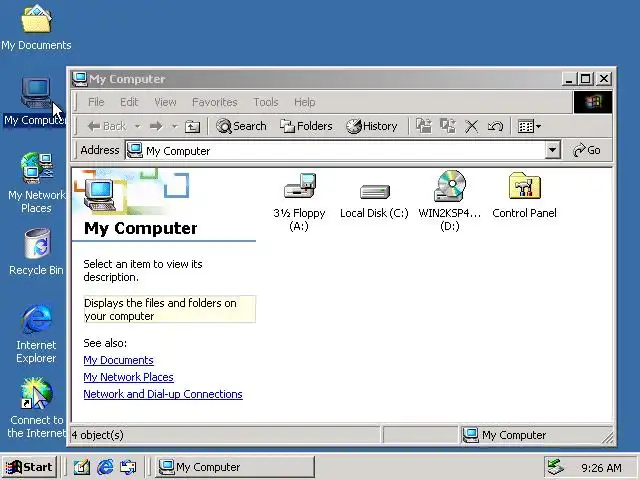Click the window resize grip corner
This screenshot has width=640, height=480.
[x=608, y=438]
